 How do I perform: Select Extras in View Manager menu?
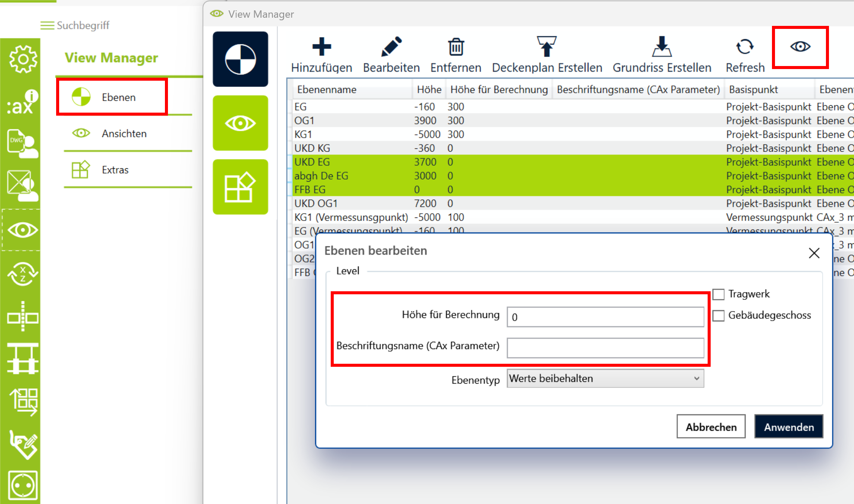tap(115, 170)
